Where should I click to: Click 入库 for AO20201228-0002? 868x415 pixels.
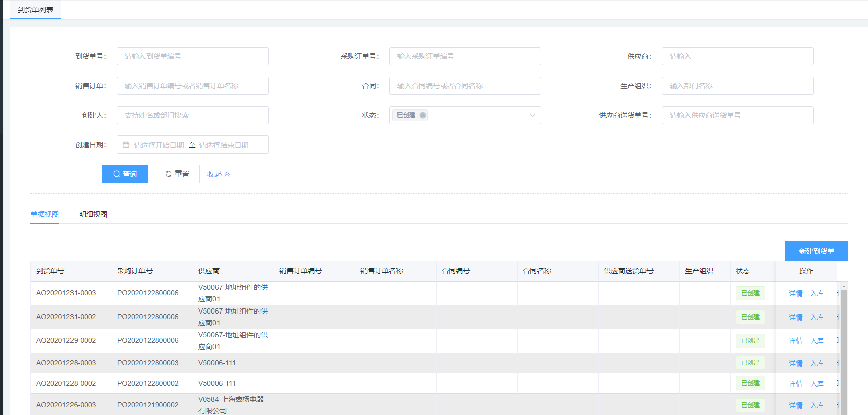coord(817,384)
